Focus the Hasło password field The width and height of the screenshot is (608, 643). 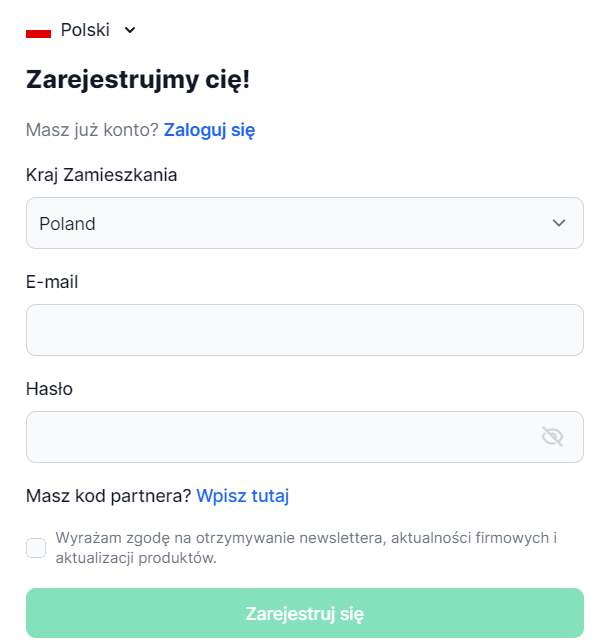click(280, 437)
